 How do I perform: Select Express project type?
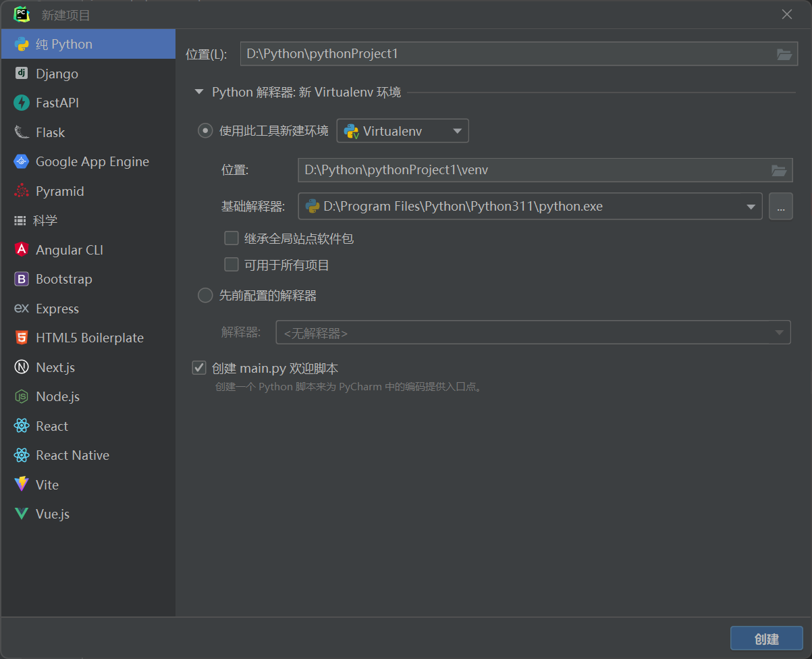point(88,309)
